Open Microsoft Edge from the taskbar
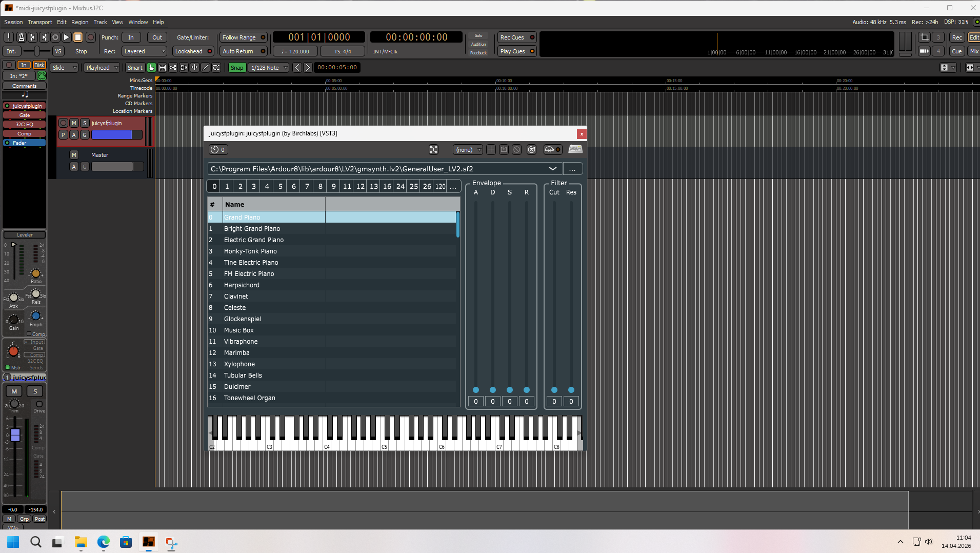Image resolution: width=980 pixels, height=553 pixels. coord(103,542)
